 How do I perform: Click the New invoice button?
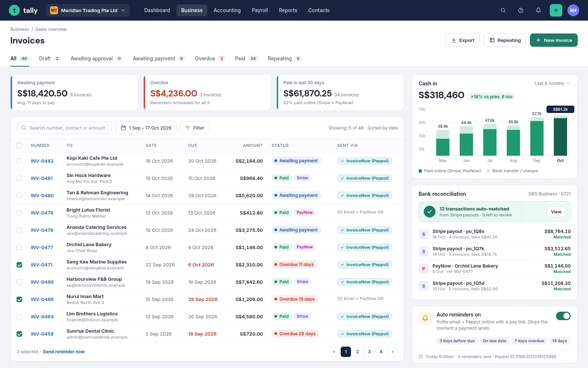pos(554,40)
